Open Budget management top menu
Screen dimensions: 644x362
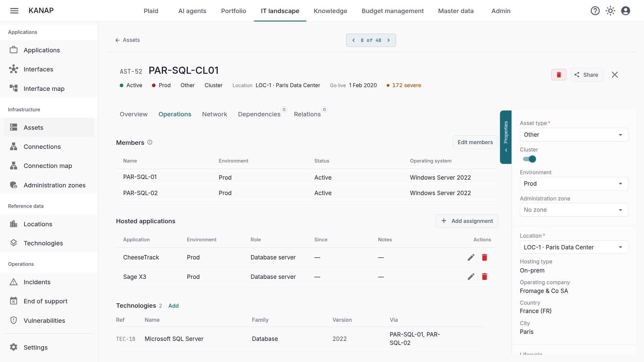[x=392, y=11]
